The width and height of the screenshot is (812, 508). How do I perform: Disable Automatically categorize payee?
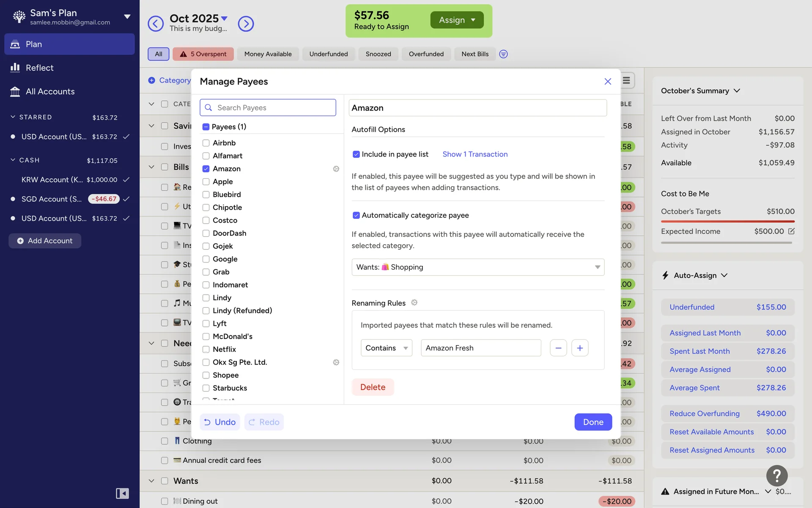pyautogui.click(x=356, y=215)
